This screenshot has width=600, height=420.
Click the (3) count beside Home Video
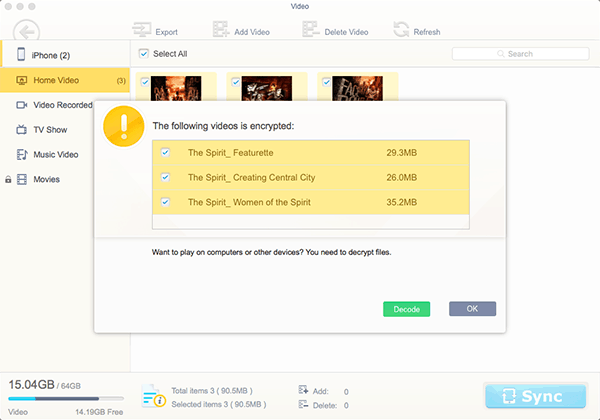121,81
